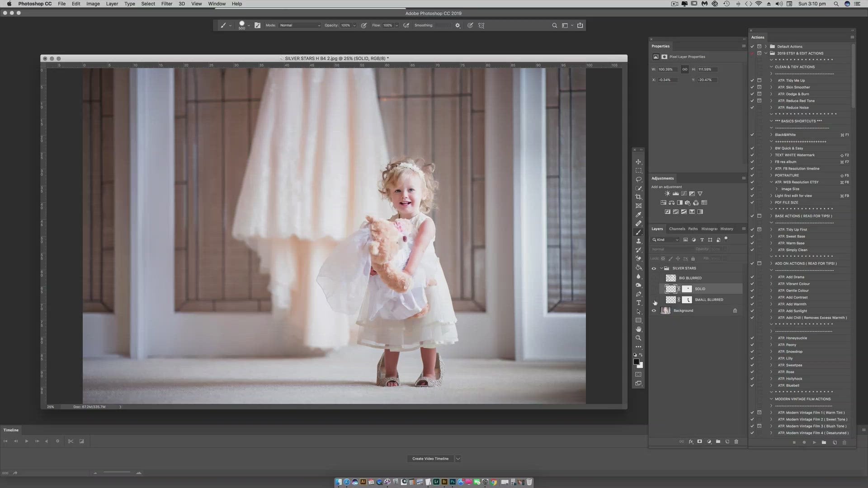Hide the Background layer
The height and width of the screenshot is (488, 868).
pos(654,310)
